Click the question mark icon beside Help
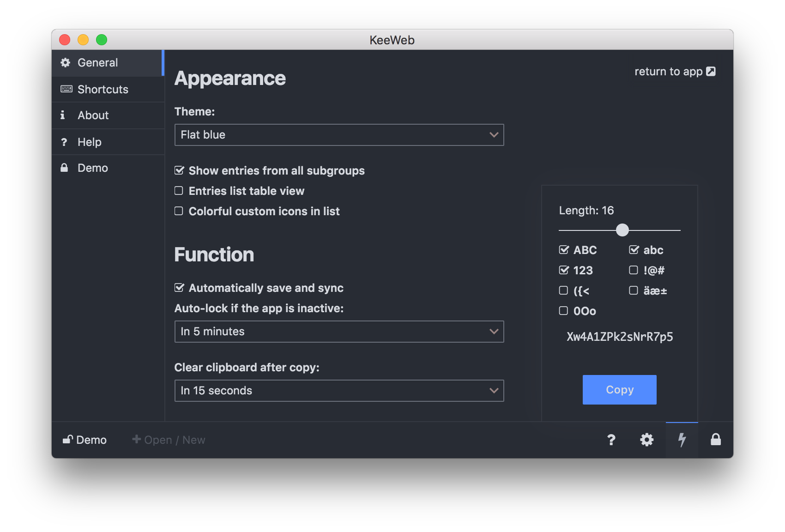Screen dimensions: 785x532 tap(64, 142)
